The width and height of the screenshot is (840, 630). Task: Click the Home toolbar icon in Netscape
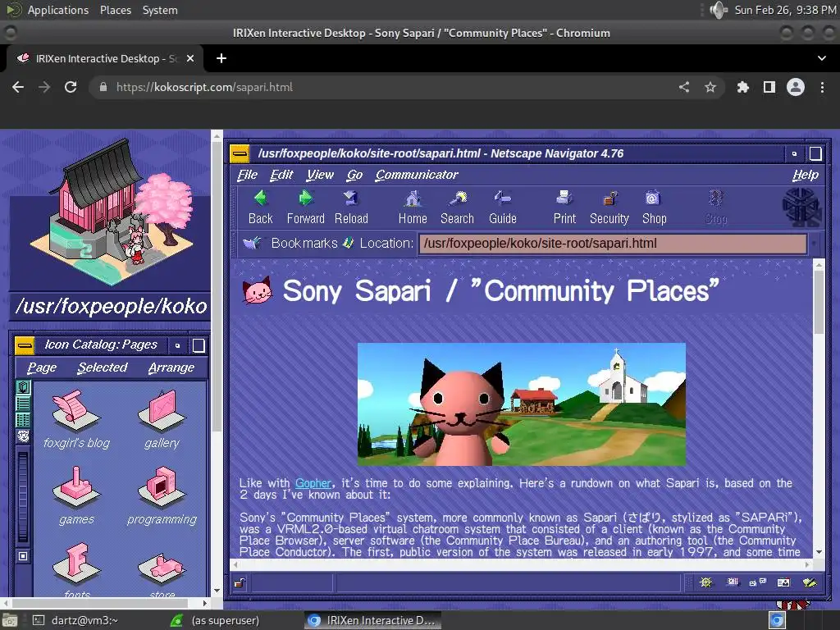click(413, 199)
